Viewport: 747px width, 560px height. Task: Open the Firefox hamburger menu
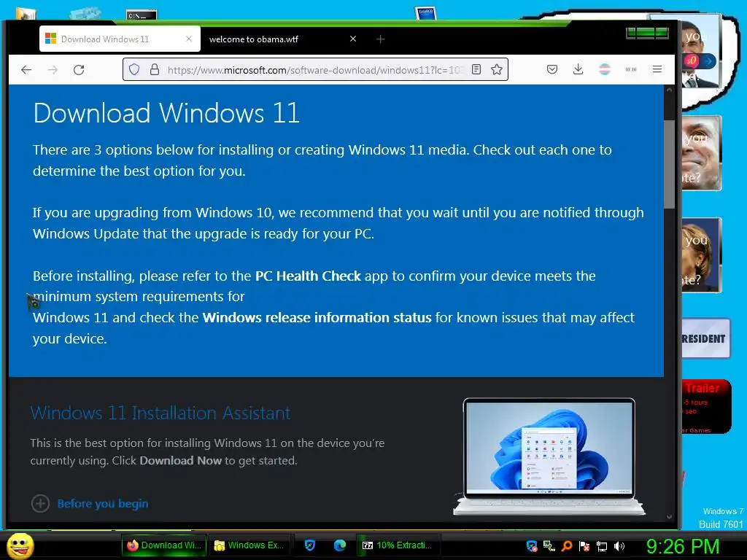pyautogui.click(x=657, y=69)
